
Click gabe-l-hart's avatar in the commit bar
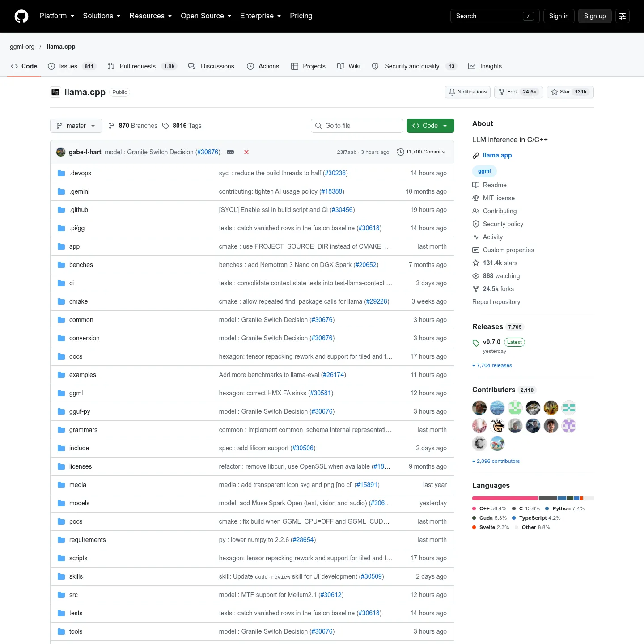point(61,152)
